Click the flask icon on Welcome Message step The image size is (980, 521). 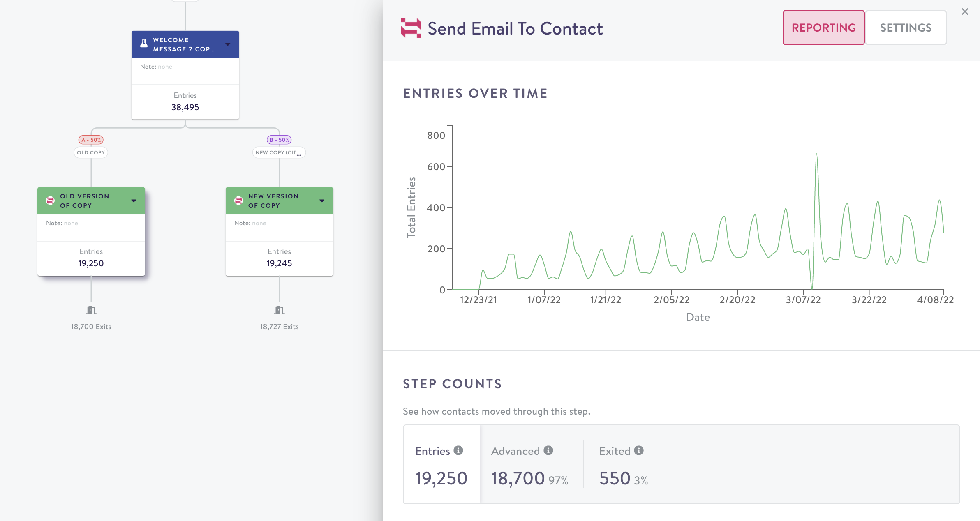[144, 43]
